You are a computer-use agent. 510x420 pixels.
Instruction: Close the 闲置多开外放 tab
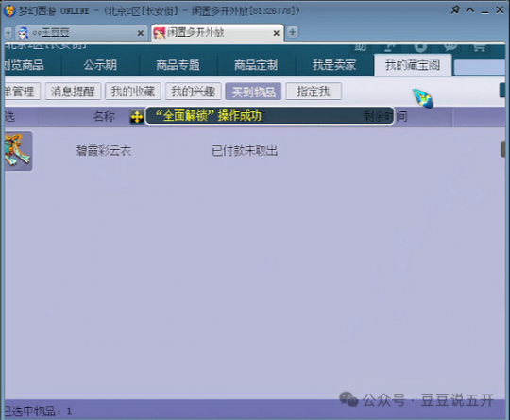(276, 33)
